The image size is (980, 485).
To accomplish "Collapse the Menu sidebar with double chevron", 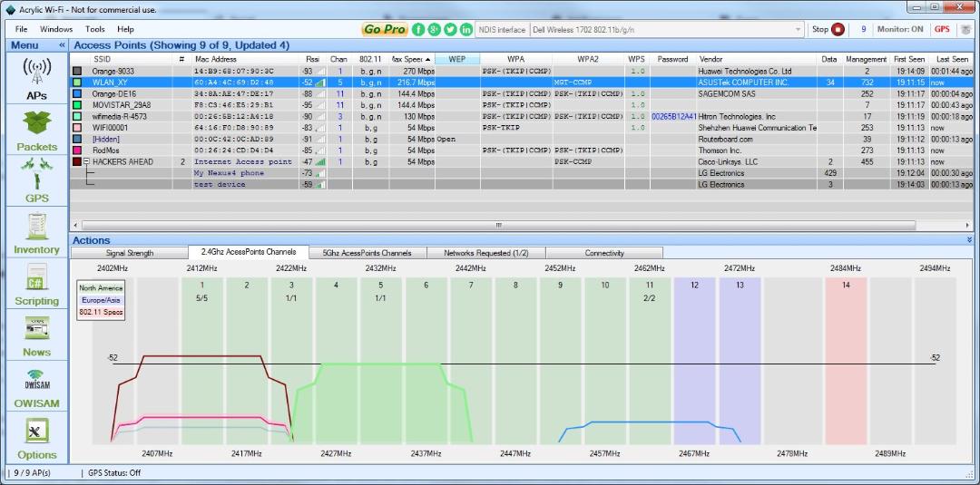I will (x=62, y=45).
